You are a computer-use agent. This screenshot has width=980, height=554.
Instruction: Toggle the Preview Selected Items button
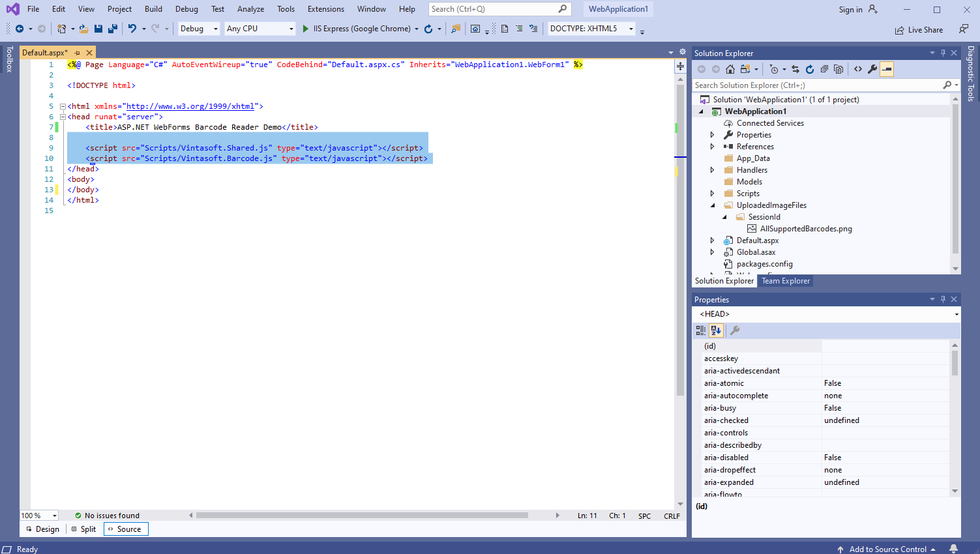pos(887,69)
